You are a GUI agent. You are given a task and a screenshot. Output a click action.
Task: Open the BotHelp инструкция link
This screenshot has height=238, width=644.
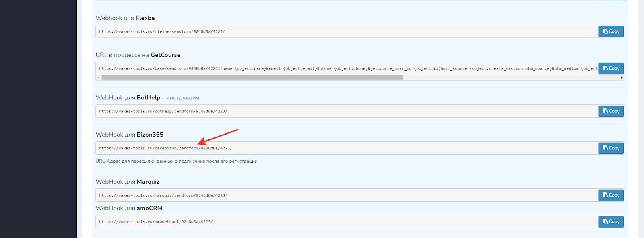(182, 98)
